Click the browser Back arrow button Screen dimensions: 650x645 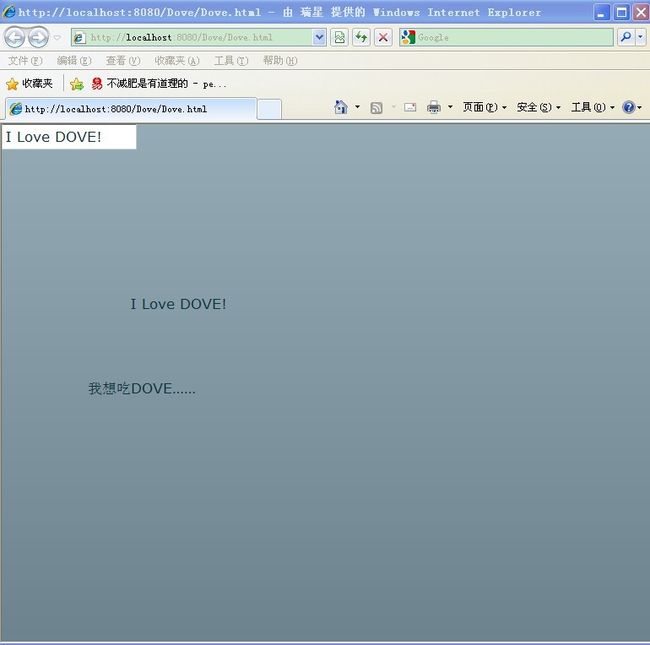[15, 37]
